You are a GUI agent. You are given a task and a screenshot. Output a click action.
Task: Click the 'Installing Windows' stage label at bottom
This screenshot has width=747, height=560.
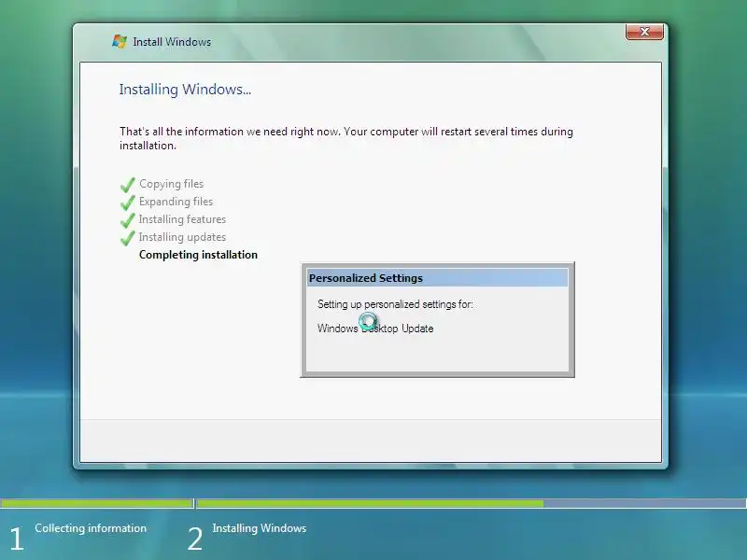(x=260, y=528)
